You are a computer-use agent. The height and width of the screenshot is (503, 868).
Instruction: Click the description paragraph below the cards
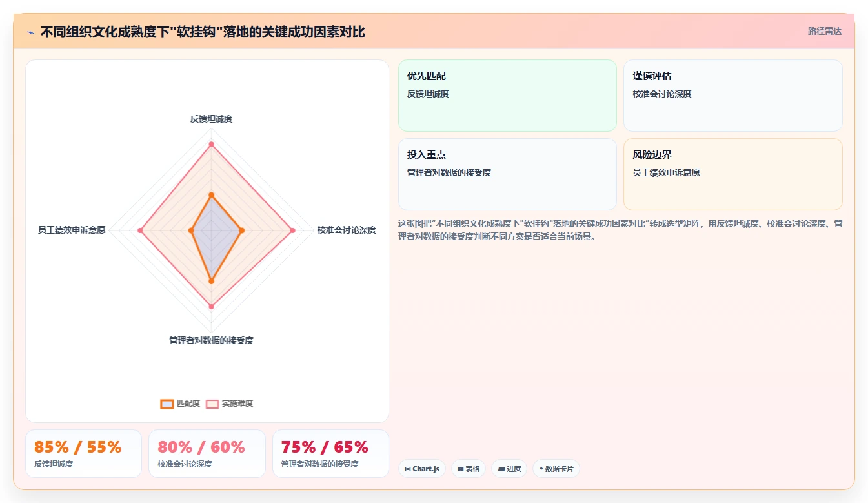coord(620,230)
